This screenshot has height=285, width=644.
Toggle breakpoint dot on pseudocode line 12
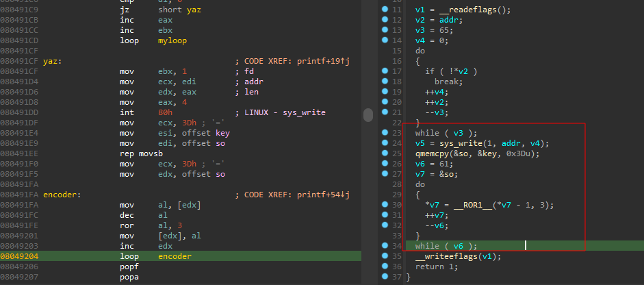pyautogui.click(x=385, y=19)
